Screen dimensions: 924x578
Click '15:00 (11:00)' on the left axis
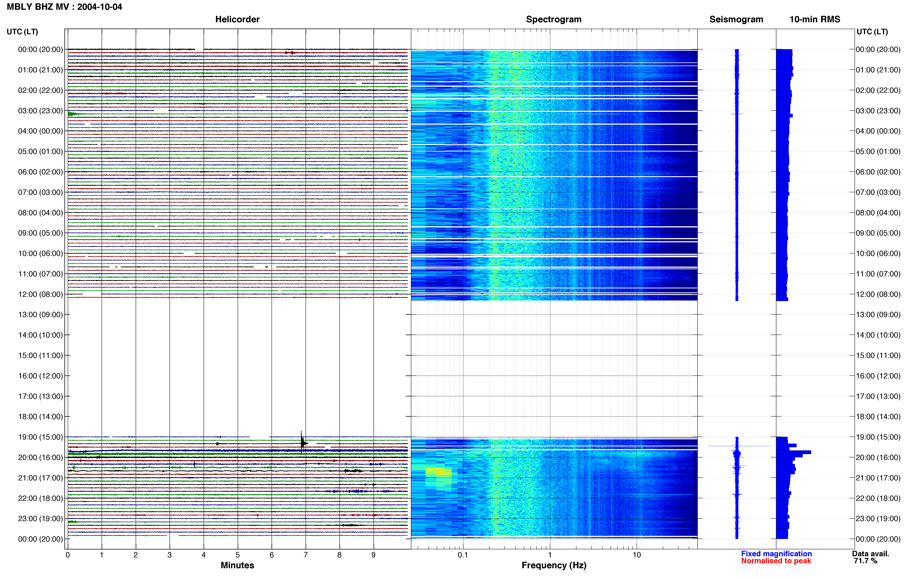pos(41,356)
